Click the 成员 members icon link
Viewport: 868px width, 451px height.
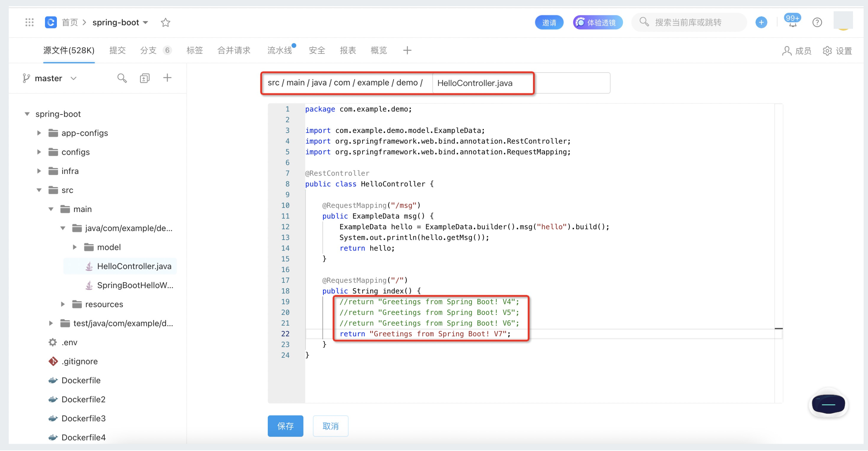click(x=796, y=51)
